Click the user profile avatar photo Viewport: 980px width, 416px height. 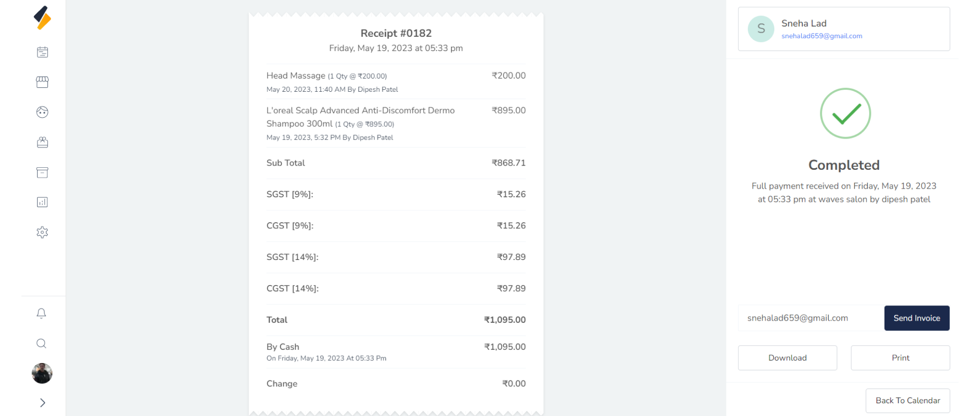[42, 373]
